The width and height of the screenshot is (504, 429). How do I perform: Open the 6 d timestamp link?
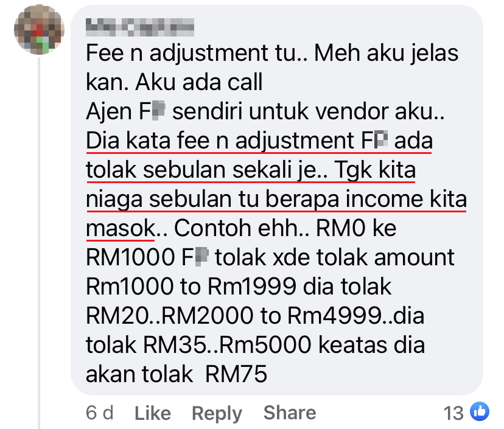[100, 413]
